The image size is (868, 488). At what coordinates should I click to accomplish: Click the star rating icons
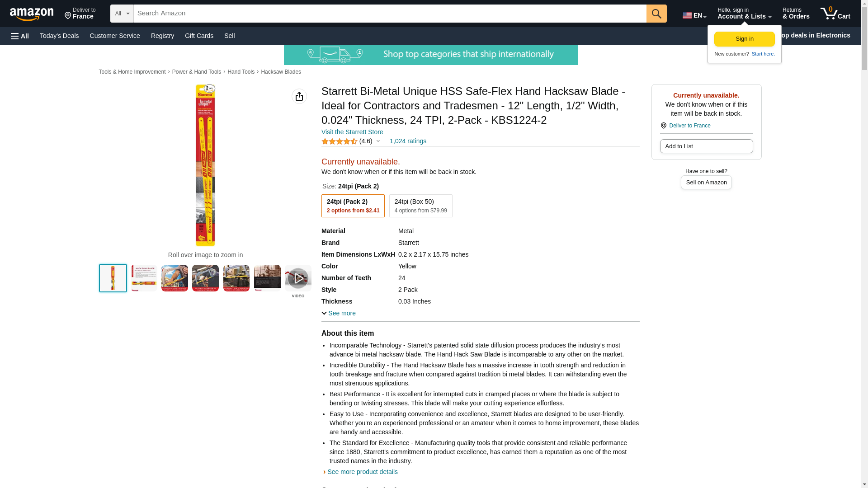(x=339, y=141)
